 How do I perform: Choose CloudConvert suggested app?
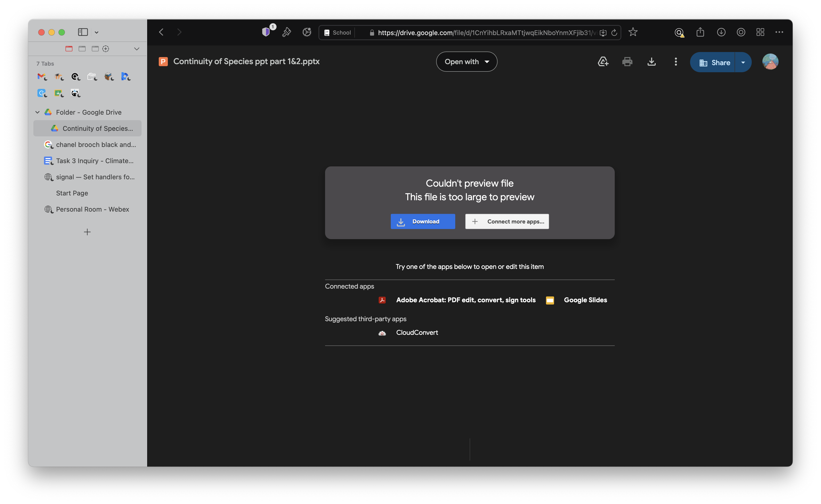(417, 333)
